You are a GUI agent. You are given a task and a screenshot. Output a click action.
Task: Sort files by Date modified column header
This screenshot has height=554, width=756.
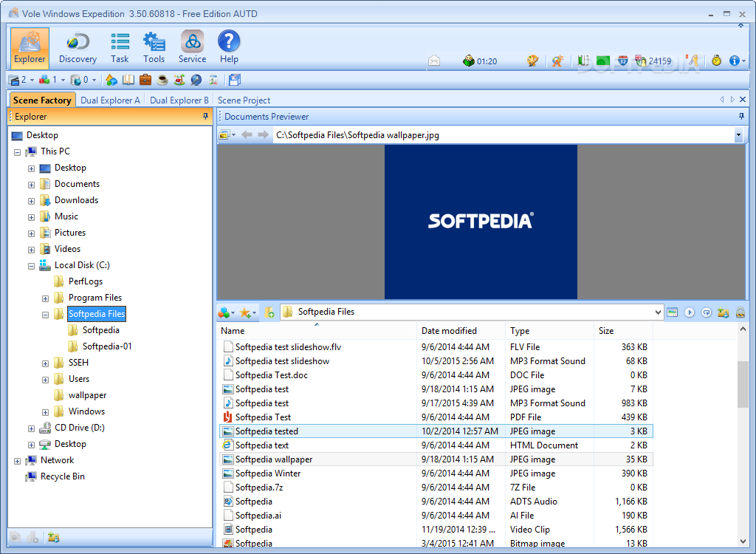tap(461, 331)
